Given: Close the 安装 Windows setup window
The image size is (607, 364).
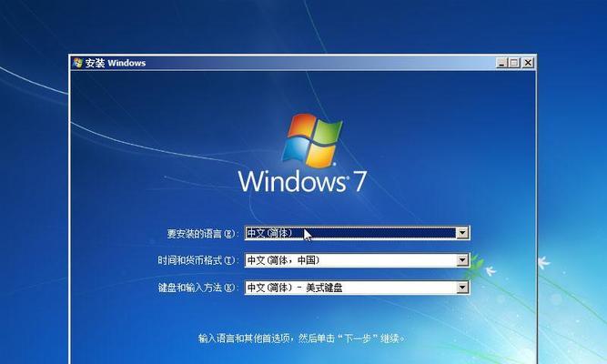Looking at the screenshot, I should tap(528, 63).
